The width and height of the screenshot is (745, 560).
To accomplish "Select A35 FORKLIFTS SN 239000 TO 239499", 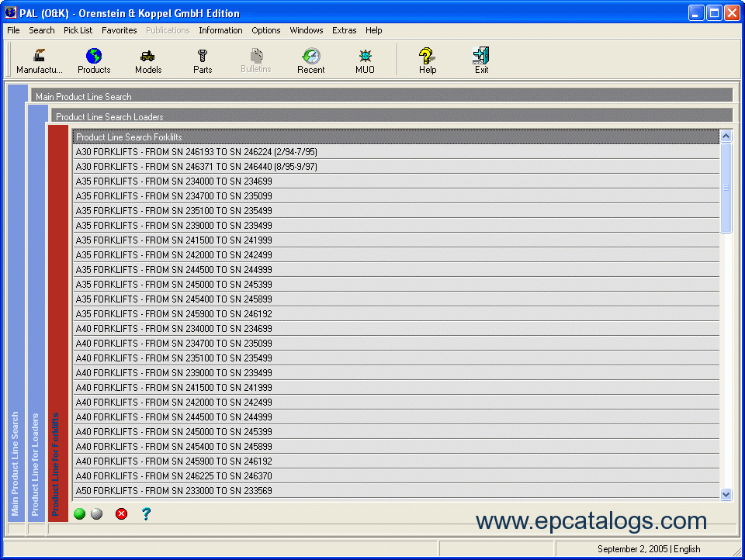I will [396, 226].
